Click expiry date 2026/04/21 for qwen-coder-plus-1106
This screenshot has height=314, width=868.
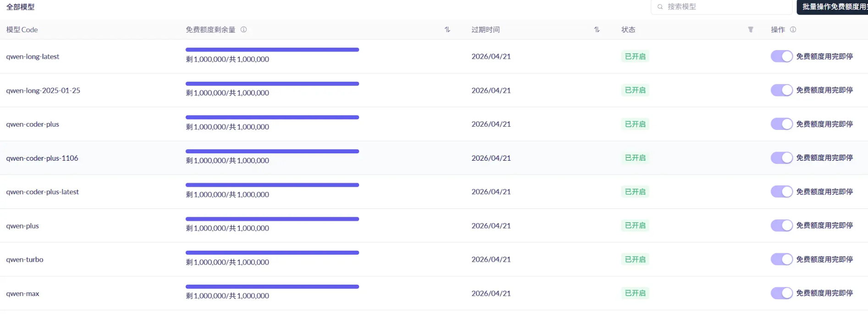click(x=491, y=158)
